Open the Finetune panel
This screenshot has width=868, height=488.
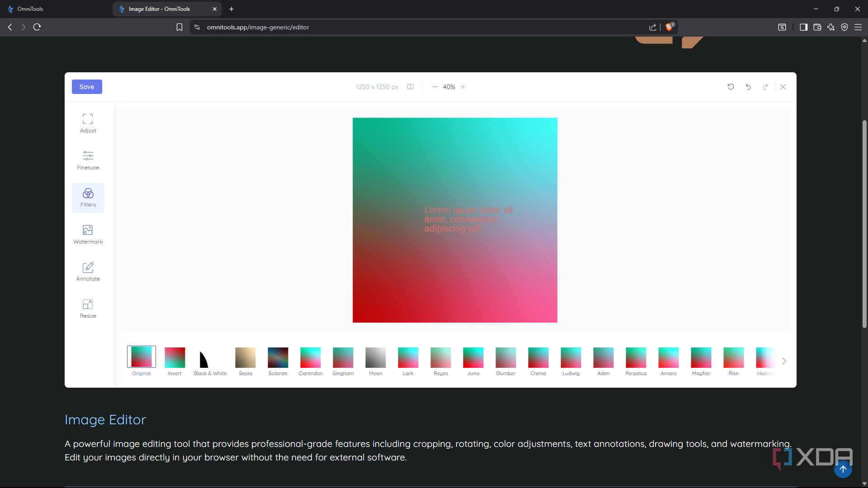coord(88,160)
